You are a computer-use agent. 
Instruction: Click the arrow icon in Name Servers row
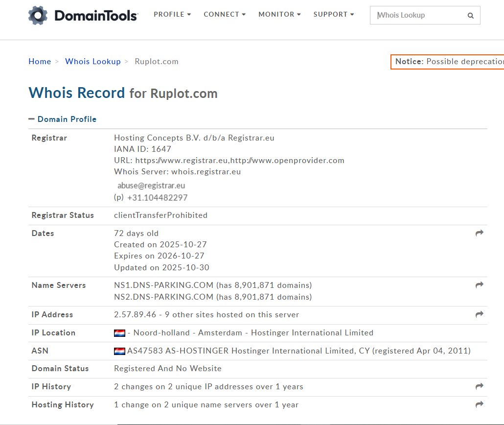479,285
